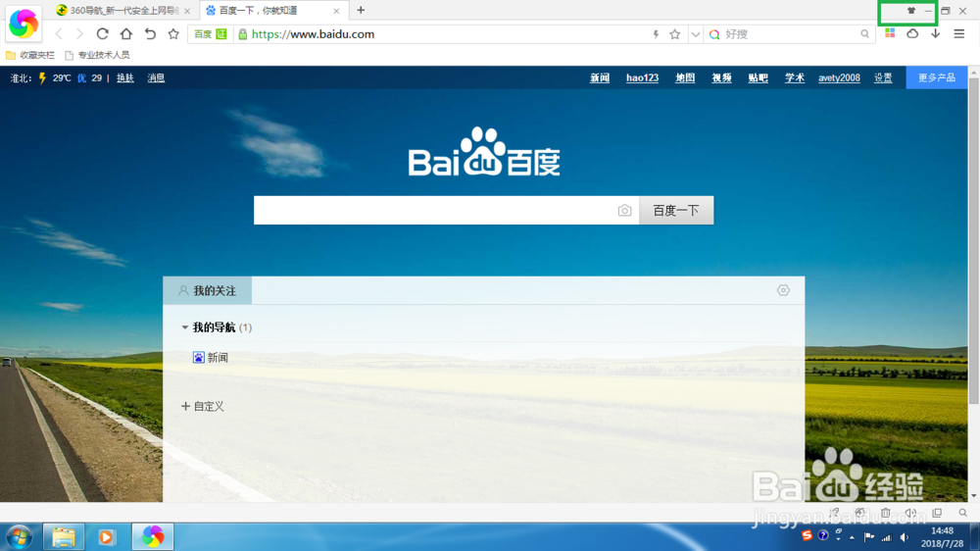Image resolution: width=980 pixels, height=551 pixels.
Task: Open the skin T-shirt icon in title bar
Action: point(911,11)
